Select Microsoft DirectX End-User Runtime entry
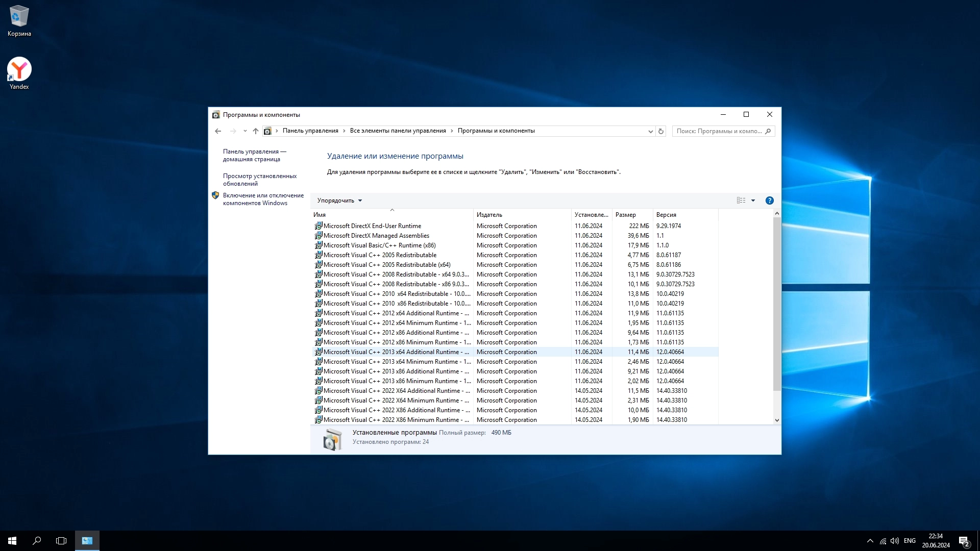This screenshot has width=980, height=551. point(372,226)
